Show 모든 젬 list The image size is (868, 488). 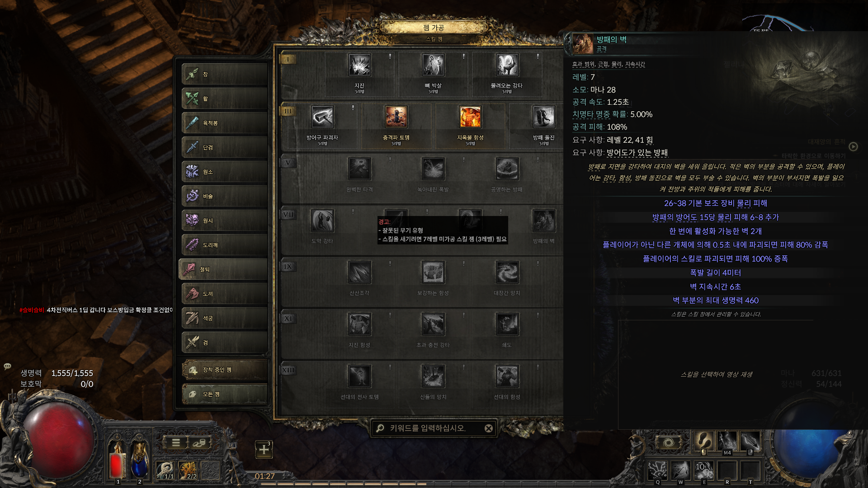(224, 394)
